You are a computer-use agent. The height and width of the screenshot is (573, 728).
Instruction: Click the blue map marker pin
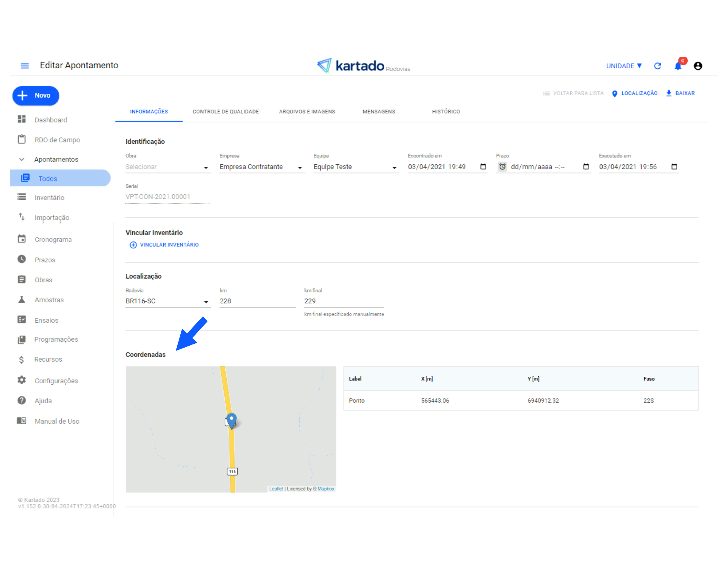[231, 420]
